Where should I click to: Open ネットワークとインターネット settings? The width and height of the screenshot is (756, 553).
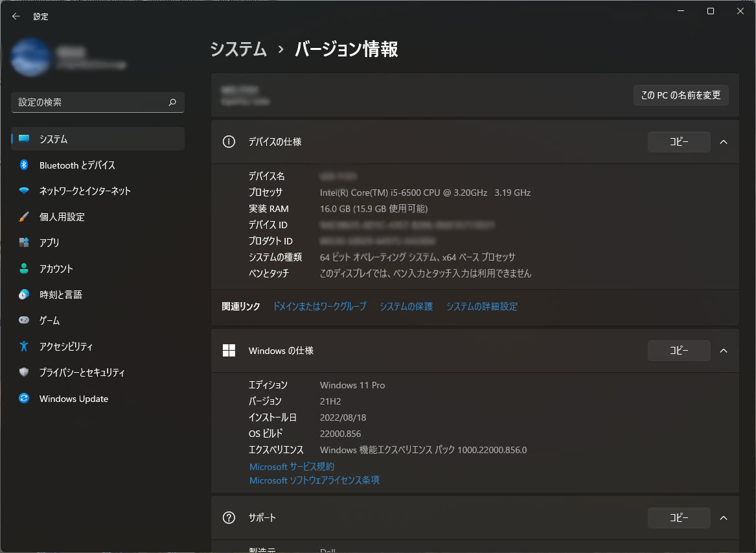98,191
